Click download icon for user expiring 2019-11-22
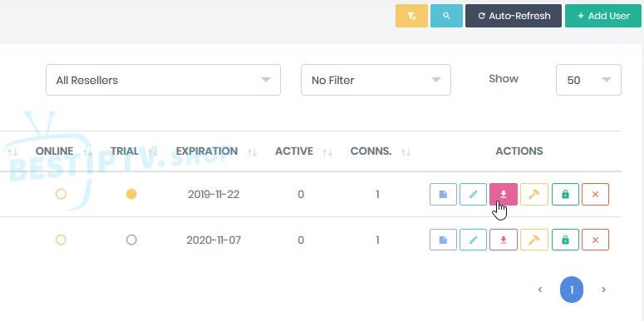644x322 pixels. (x=504, y=194)
